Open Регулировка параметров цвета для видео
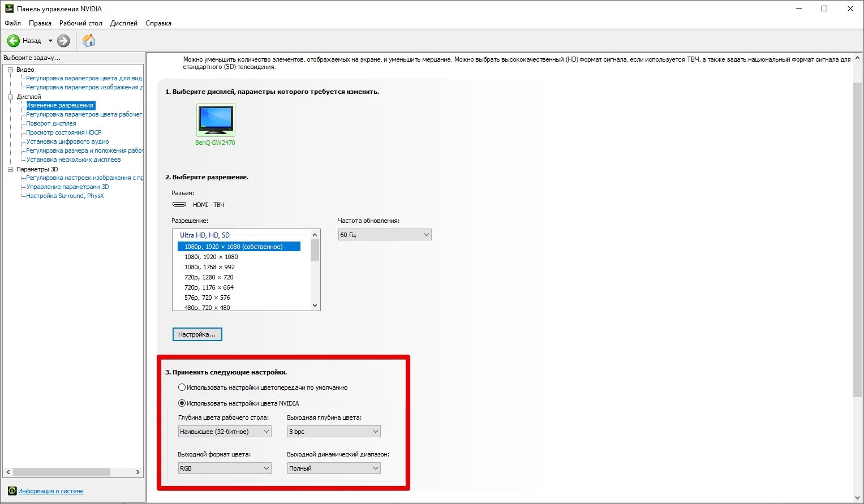This screenshot has width=864, height=504. [x=84, y=79]
